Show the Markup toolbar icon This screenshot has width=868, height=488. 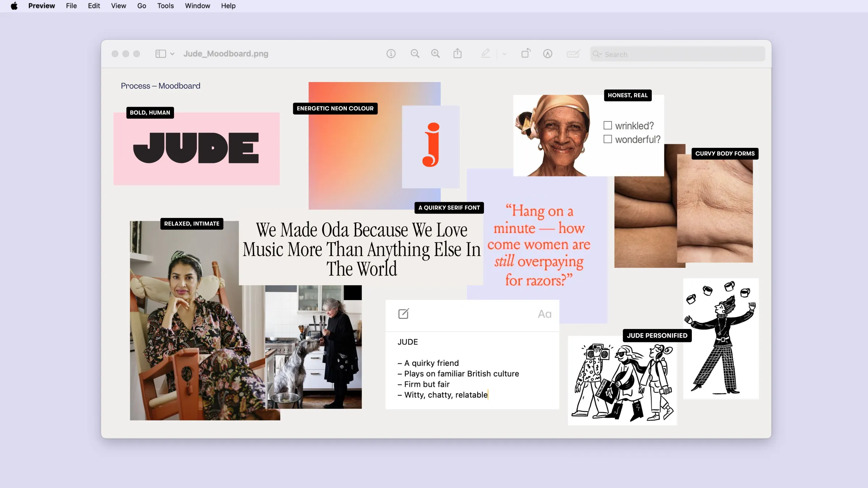[548, 54]
